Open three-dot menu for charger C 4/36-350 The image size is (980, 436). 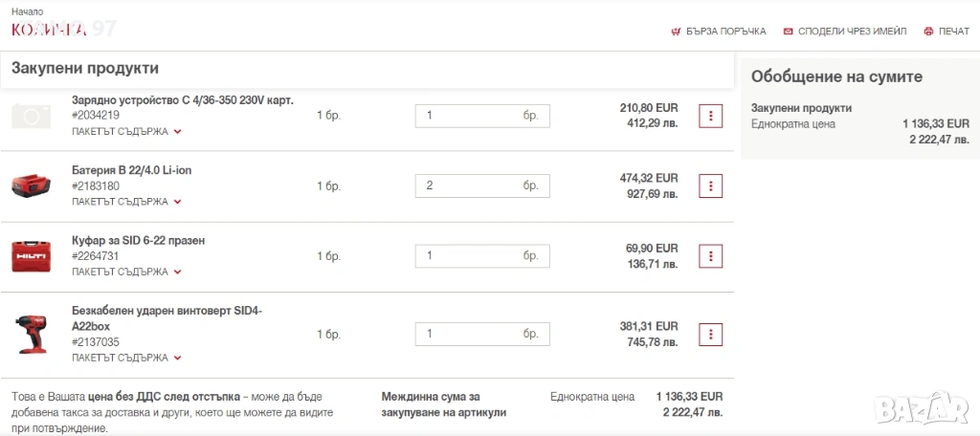(x=710, y=116)
